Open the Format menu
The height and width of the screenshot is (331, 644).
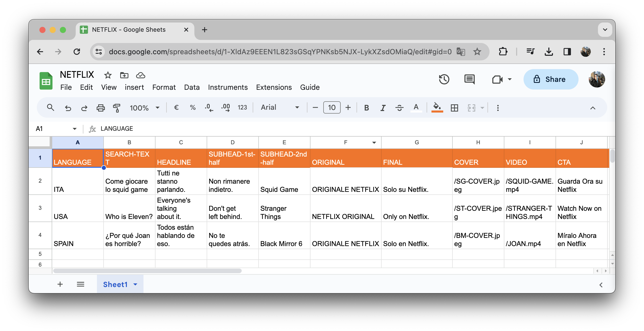click(164, 87)
